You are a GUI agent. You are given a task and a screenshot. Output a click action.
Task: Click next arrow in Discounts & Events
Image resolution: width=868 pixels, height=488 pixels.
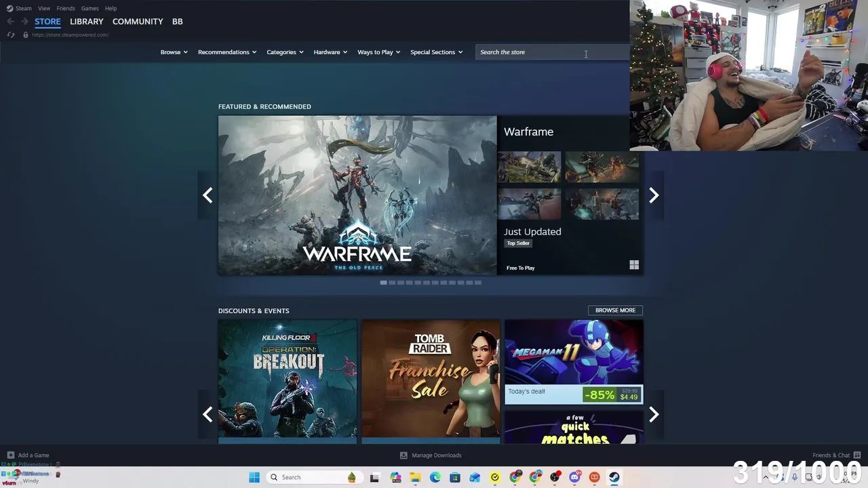(x=654, y=414)
